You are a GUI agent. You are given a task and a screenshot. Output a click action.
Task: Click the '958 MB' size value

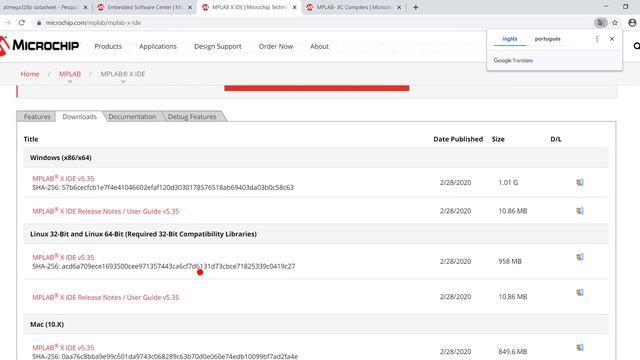coord(510,261)
